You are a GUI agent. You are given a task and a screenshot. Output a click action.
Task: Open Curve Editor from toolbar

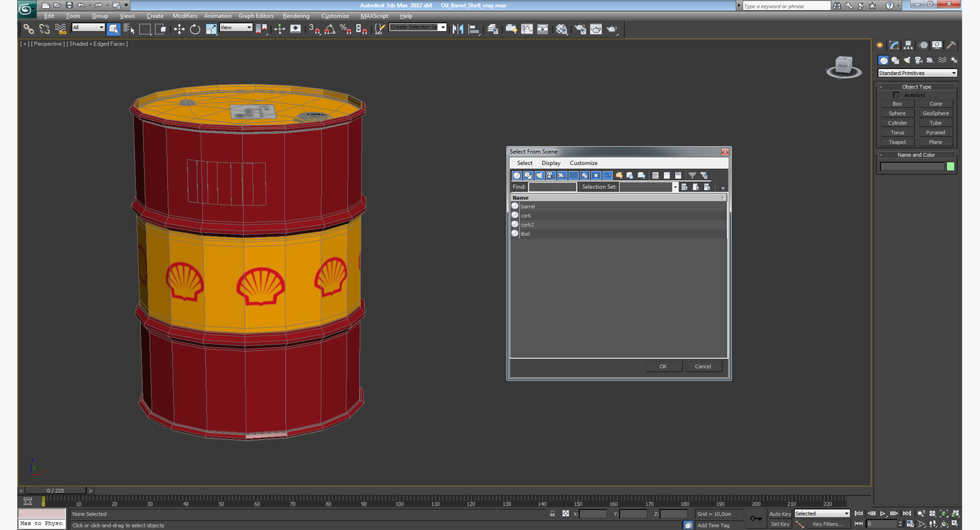click(x=527, y=29)
